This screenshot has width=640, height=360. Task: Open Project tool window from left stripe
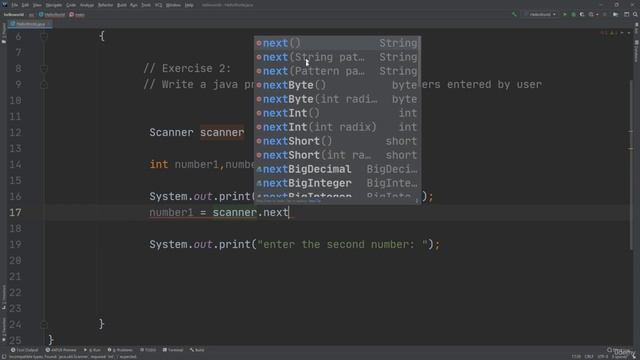tap(4, 33)
